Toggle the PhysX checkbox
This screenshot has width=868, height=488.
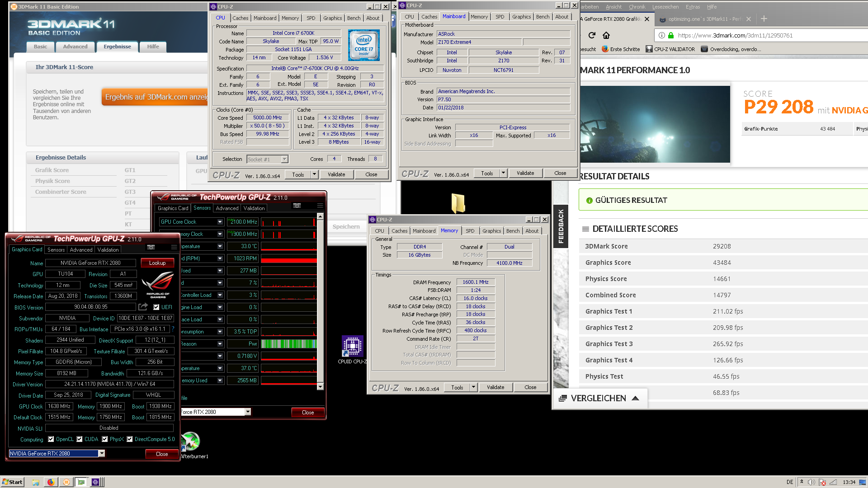105,439
